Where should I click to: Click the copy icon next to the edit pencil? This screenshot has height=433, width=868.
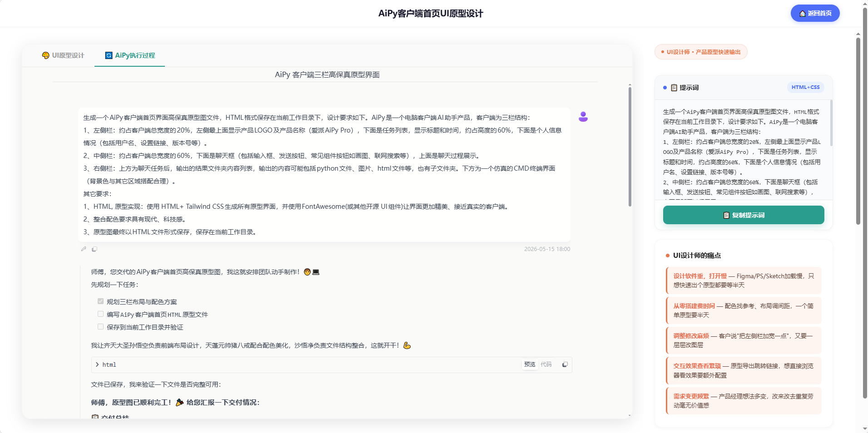click(x=94, y=249)
